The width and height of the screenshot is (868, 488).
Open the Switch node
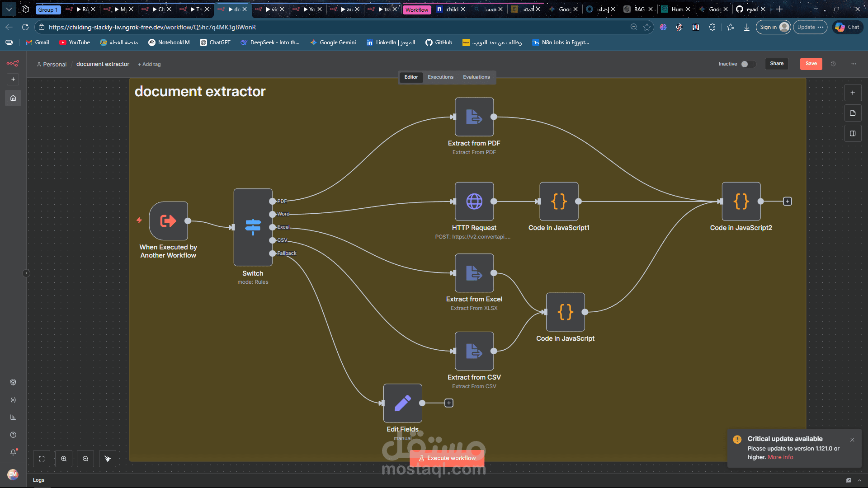[253, 227]
